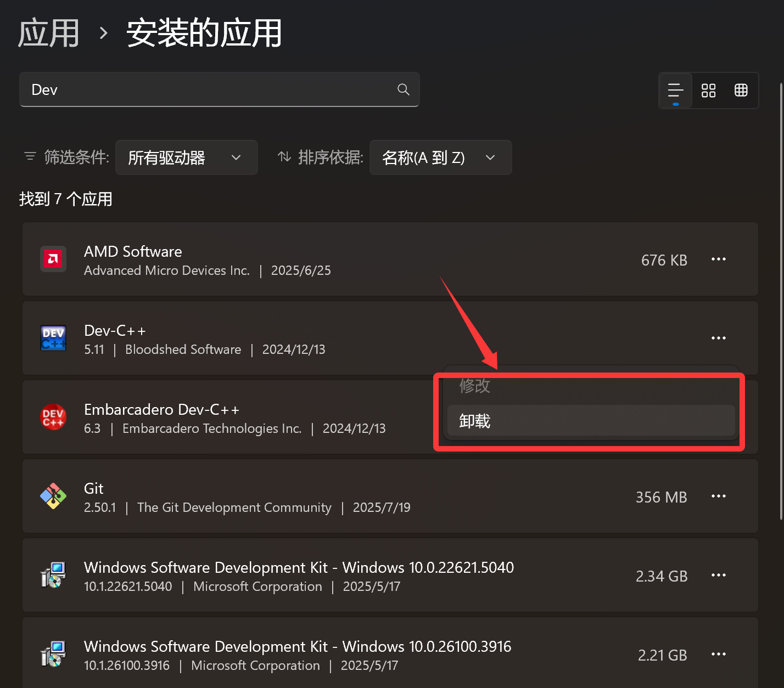
Task: Click the Windows SDK 10.0.26100.3916 title
Action: coord(298,646)
